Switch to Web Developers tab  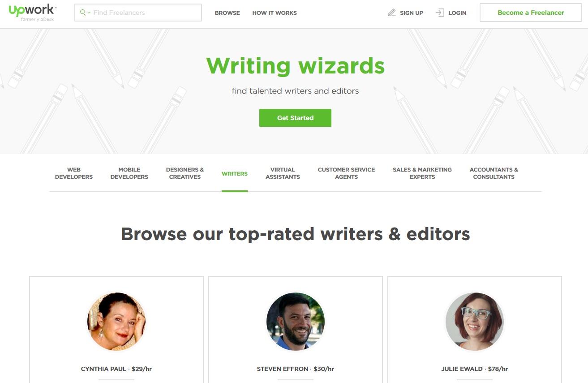(x=74, y=173)
